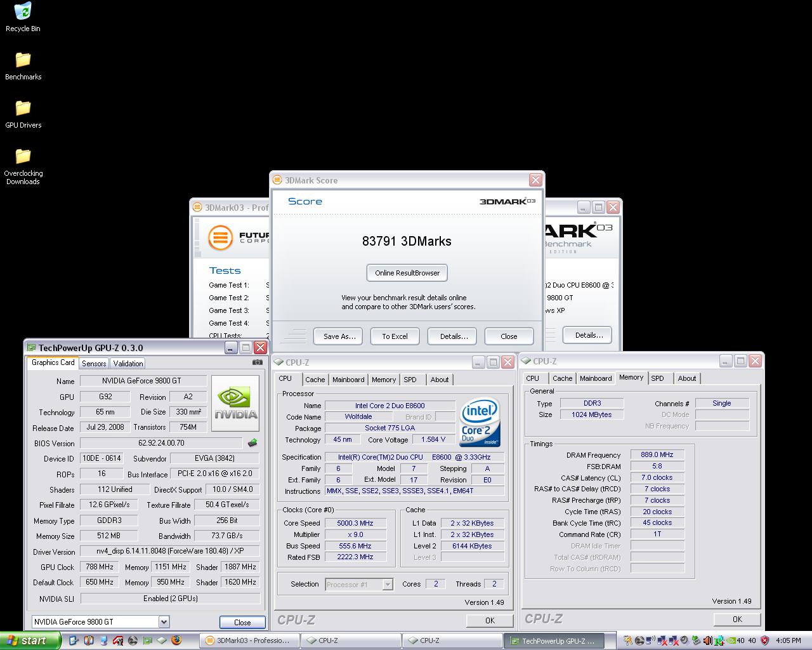Click the FSB:DRAM 5:8 value
This screenshot has height=650, width=812.
pos(657,466)
